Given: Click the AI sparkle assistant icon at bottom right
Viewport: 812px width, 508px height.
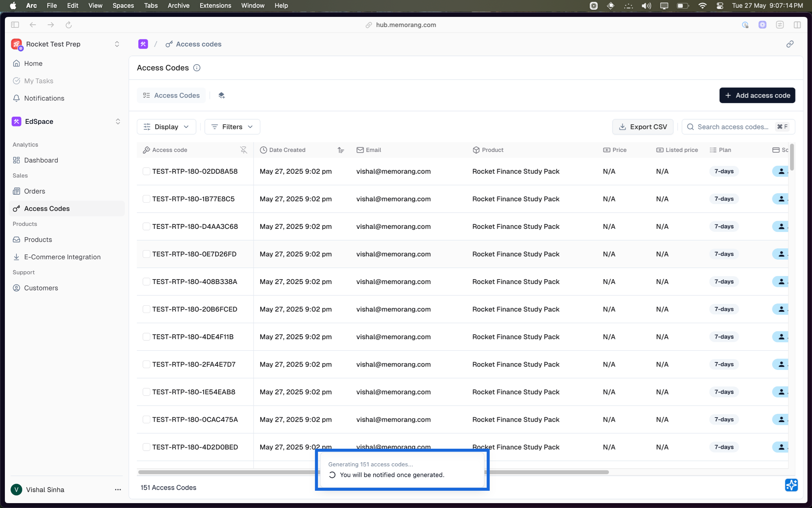Looking at the screenshot, I should pos(791,485).
